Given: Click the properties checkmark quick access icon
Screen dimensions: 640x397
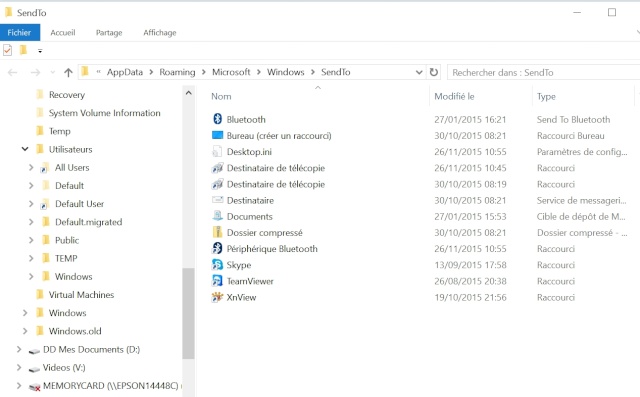Looking at the screenshot, I should (x=7, y=50).
